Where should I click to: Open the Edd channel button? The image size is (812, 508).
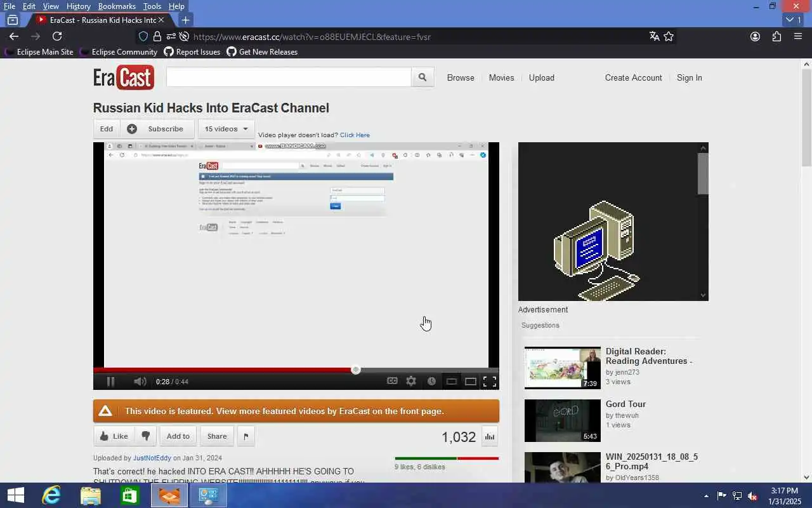coord(107,129)
